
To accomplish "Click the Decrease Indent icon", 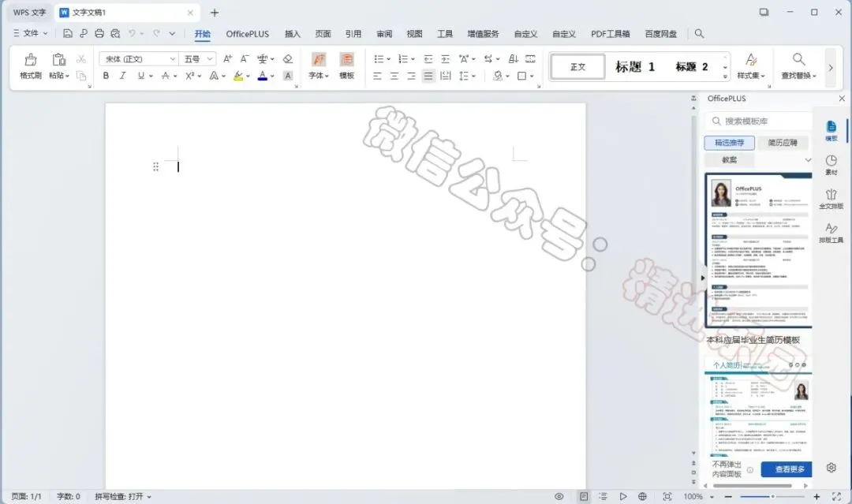I will coord(428,58).
